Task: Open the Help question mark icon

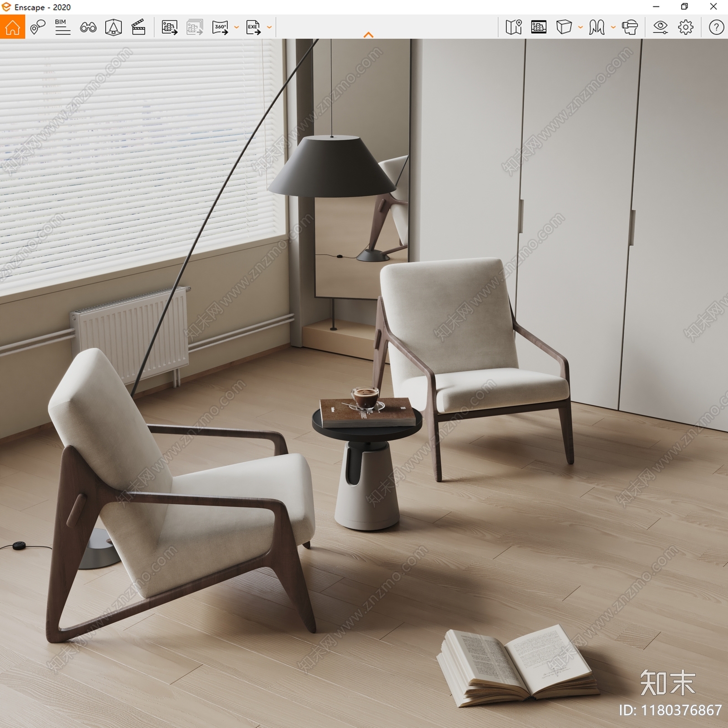Action: tap(716, 27)
